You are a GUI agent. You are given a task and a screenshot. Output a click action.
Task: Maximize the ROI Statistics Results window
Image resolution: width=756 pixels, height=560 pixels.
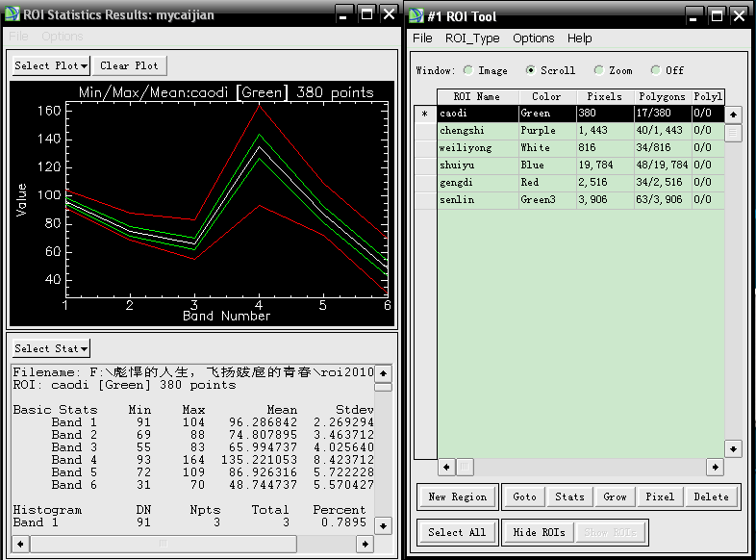(x=366, y=14)
